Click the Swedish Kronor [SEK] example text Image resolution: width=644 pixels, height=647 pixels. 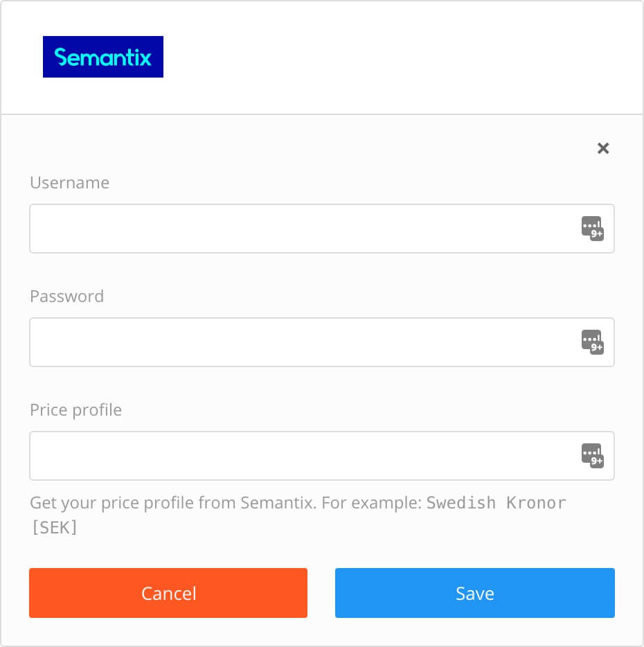[x=497, y=503]
